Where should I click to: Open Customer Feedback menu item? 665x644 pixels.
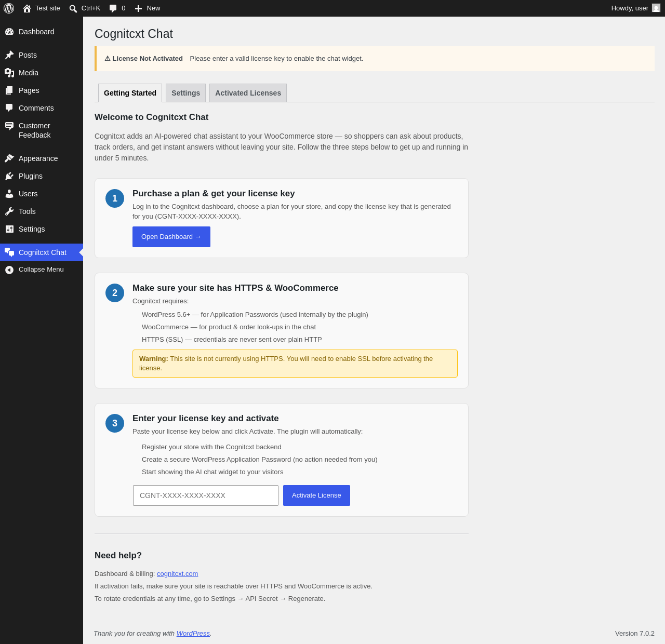(x=42, y=130)
